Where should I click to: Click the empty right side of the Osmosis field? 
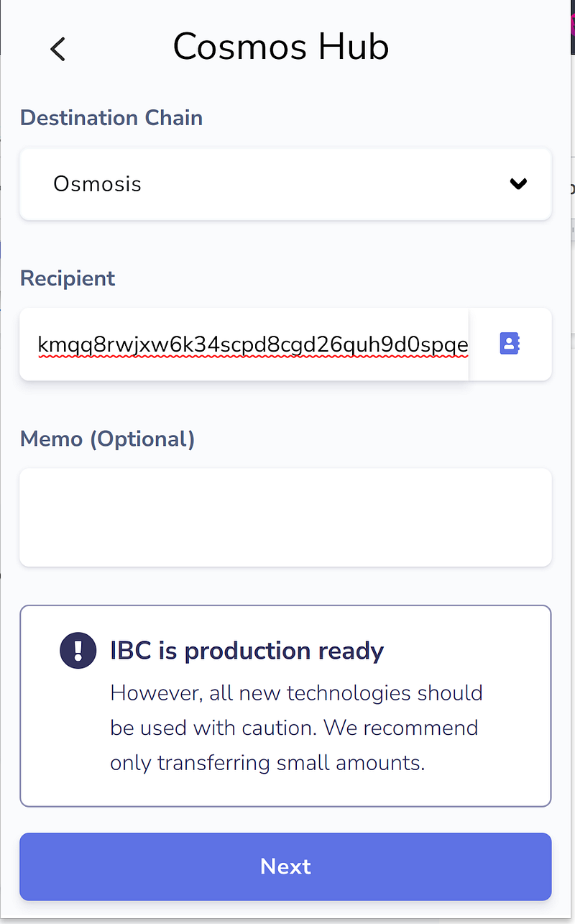click(323, 184)
